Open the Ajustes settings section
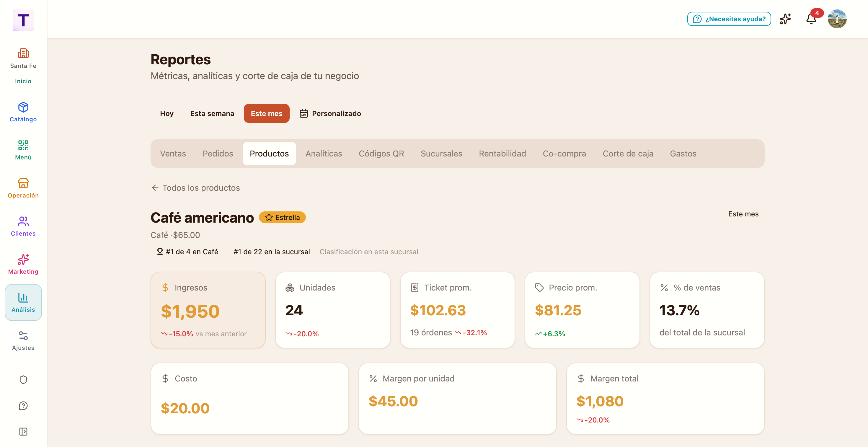Viewport: 868px width, 447px height. click(23, 340)
